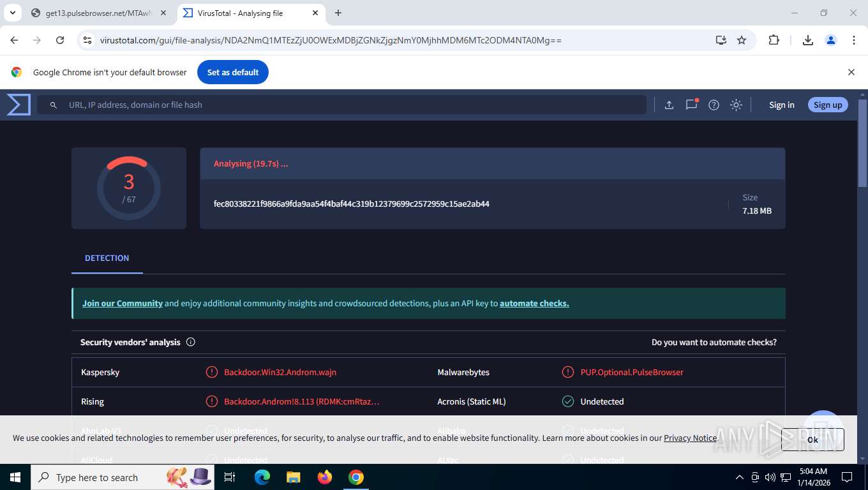Open the Chrome three-dot menu
Viewport: 868px width, 490px height.
[853, 40]
